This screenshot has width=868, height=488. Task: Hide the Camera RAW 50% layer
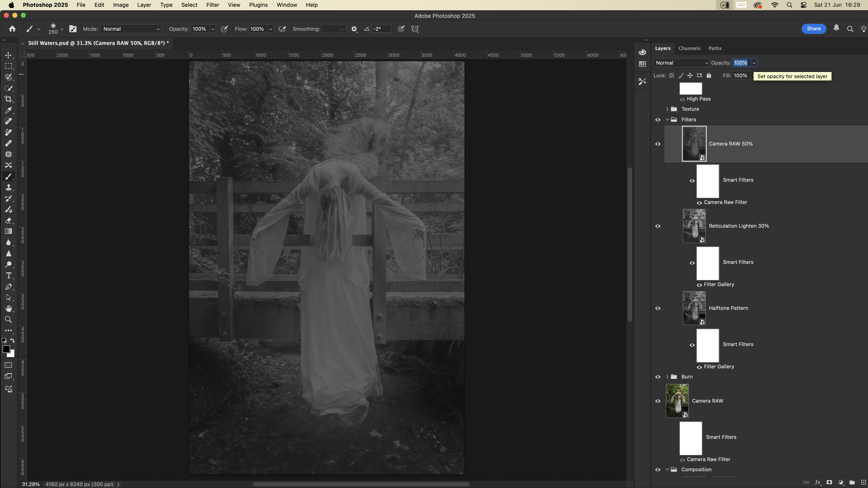[658, 144]
